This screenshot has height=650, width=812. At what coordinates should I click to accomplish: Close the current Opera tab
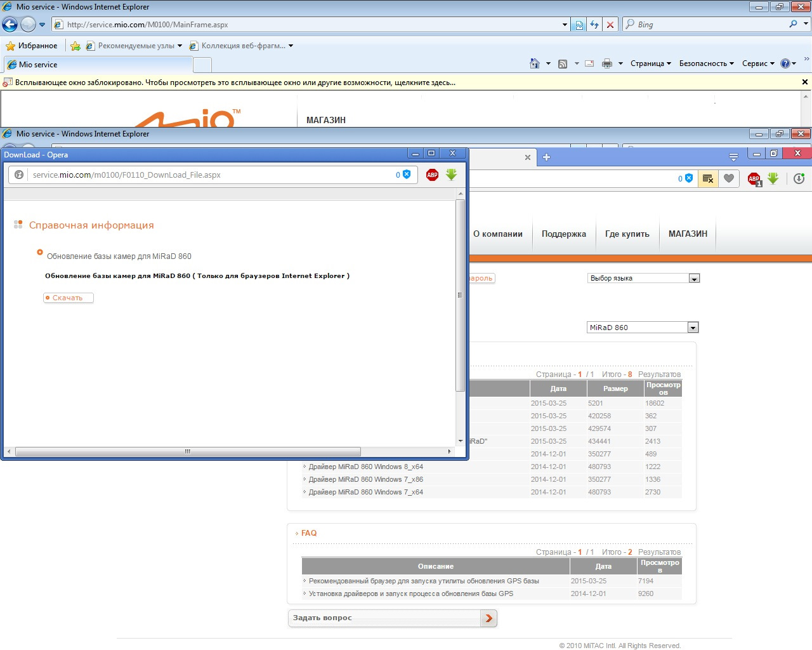(x=527, y=157)
